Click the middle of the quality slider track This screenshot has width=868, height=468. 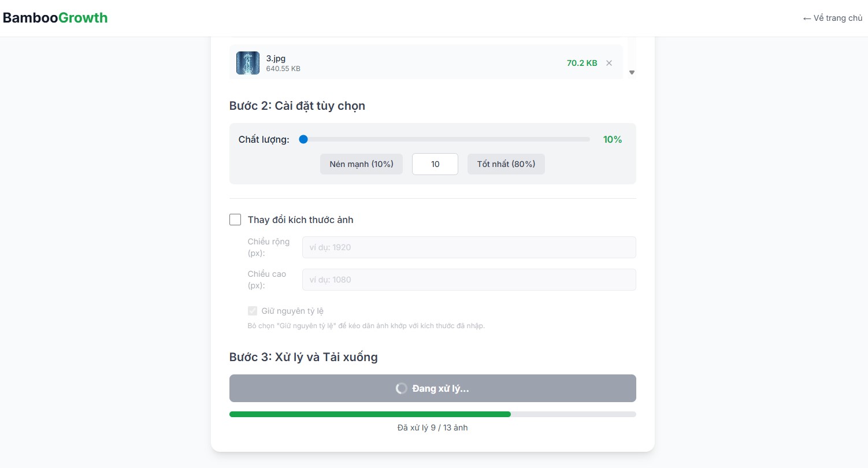[x=444, y=139]
